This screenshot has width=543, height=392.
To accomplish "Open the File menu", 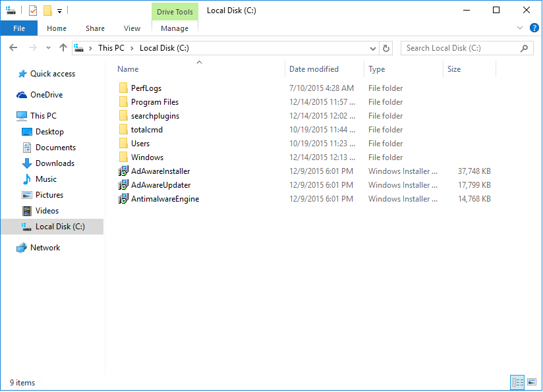I will coord(19,28).
